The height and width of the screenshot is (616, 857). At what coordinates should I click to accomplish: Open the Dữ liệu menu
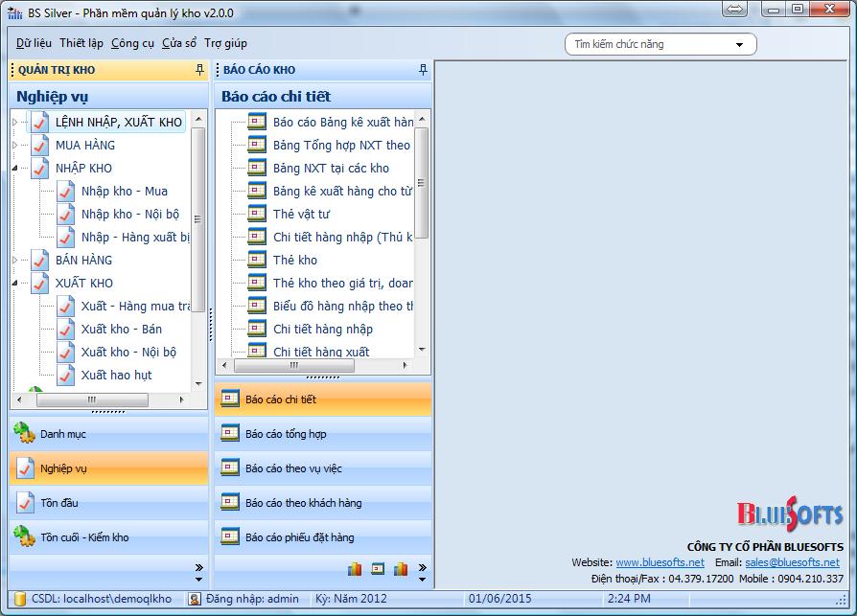pos(35,43)
